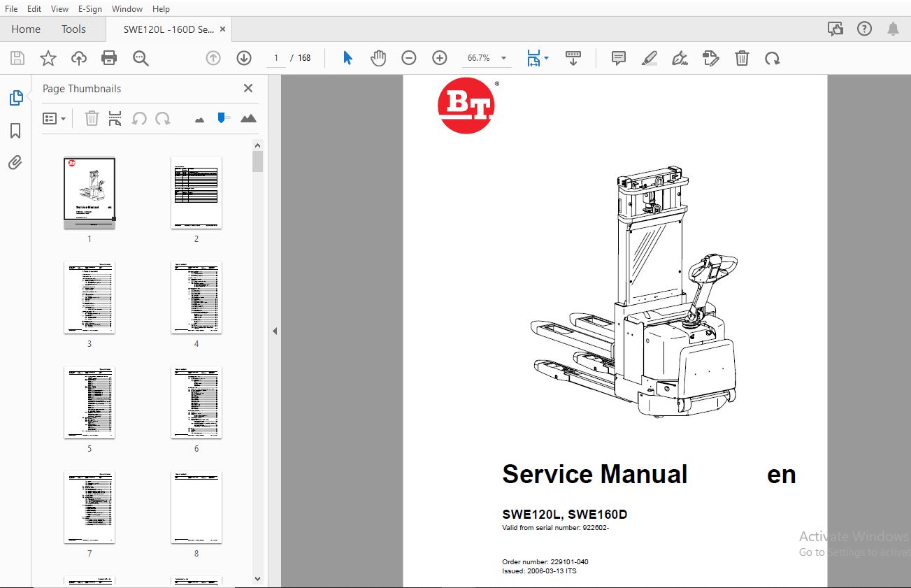911x588 pixels.
Task: Select the page 1 thumbnail
Action: click(89, 193)
